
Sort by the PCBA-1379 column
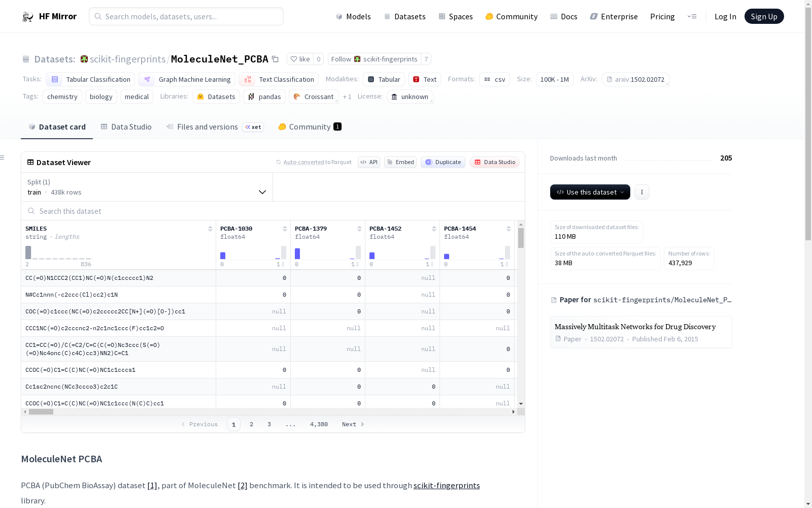(x=359, y=229)
